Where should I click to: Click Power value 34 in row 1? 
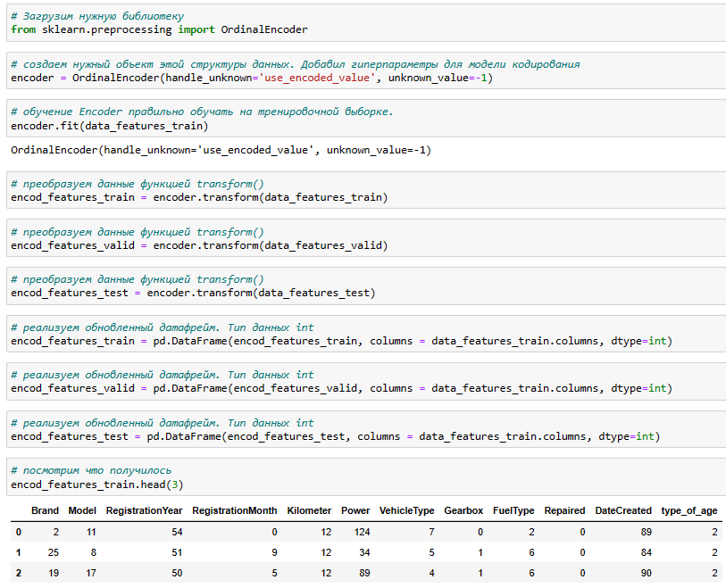[364, 552]
